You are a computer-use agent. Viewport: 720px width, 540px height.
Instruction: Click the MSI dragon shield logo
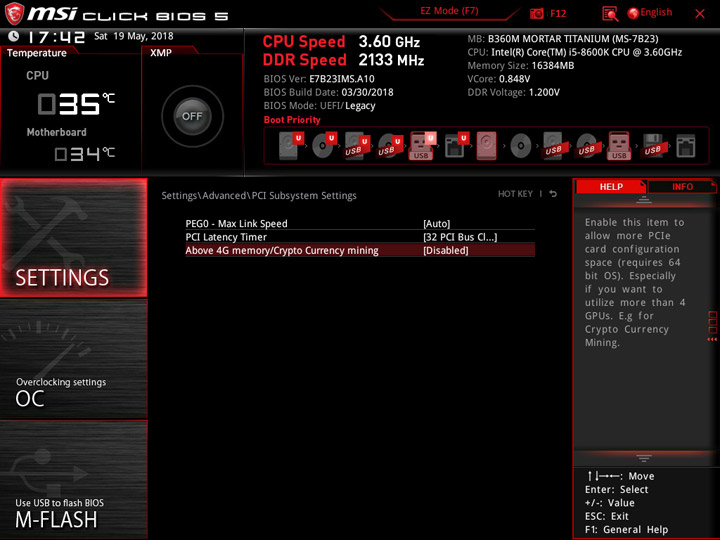14,14
